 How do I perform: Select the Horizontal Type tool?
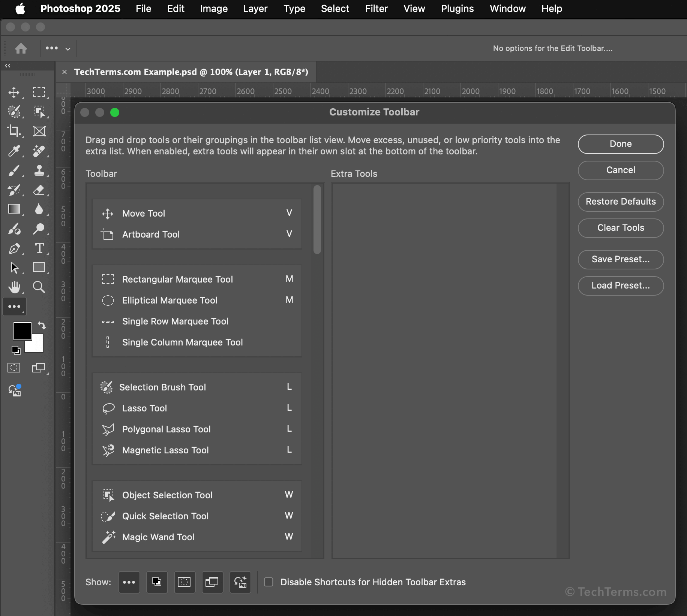[39, 248]
